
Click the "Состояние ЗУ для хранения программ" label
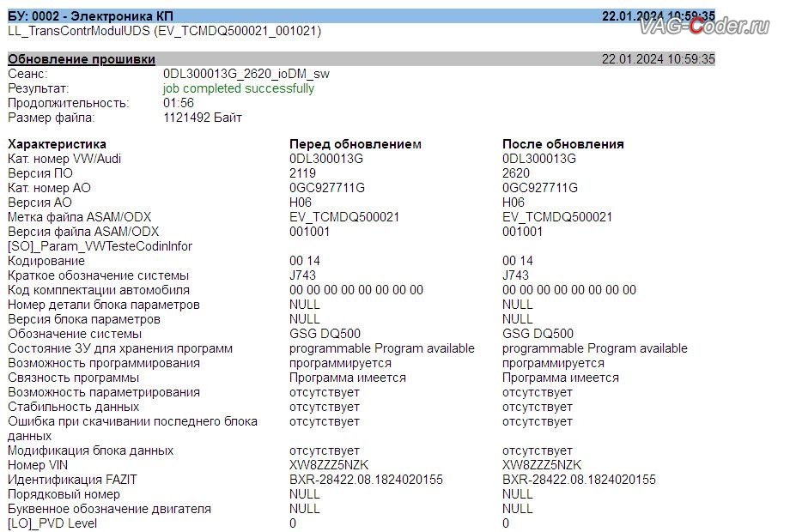120,348
